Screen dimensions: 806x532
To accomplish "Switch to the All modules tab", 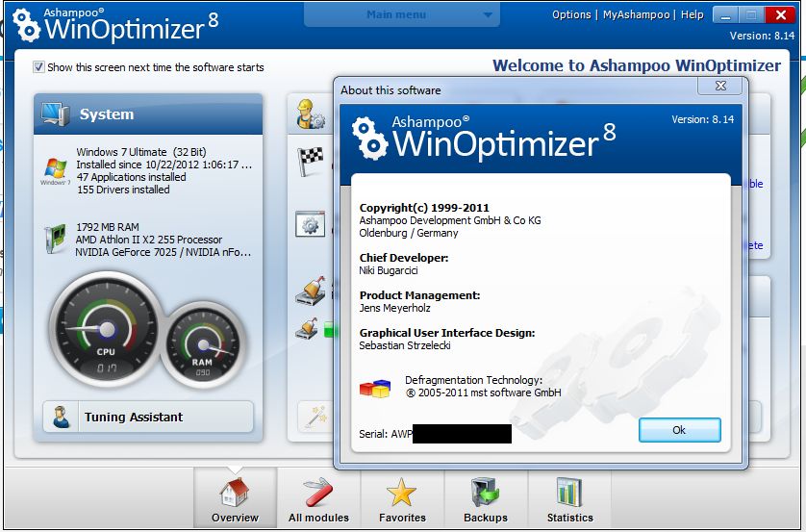I will point(318,497).
